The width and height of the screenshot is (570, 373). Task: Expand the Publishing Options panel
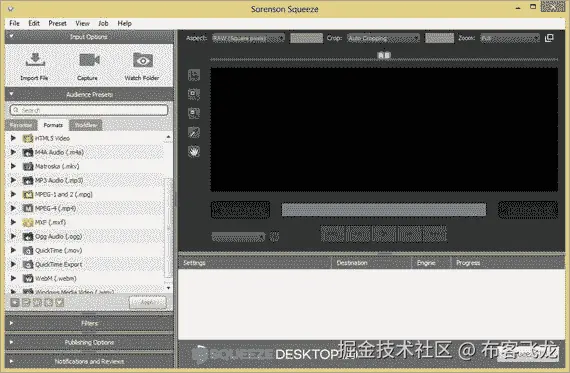11,342
